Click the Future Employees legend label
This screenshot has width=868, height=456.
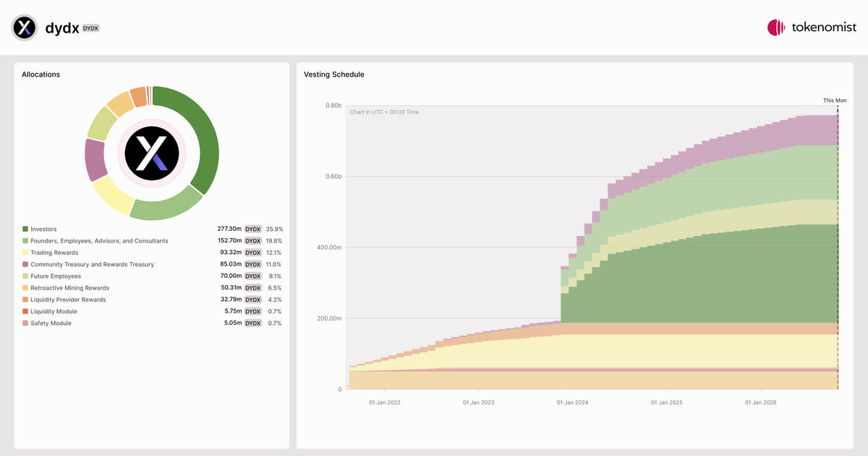click(x=56, y=276)
